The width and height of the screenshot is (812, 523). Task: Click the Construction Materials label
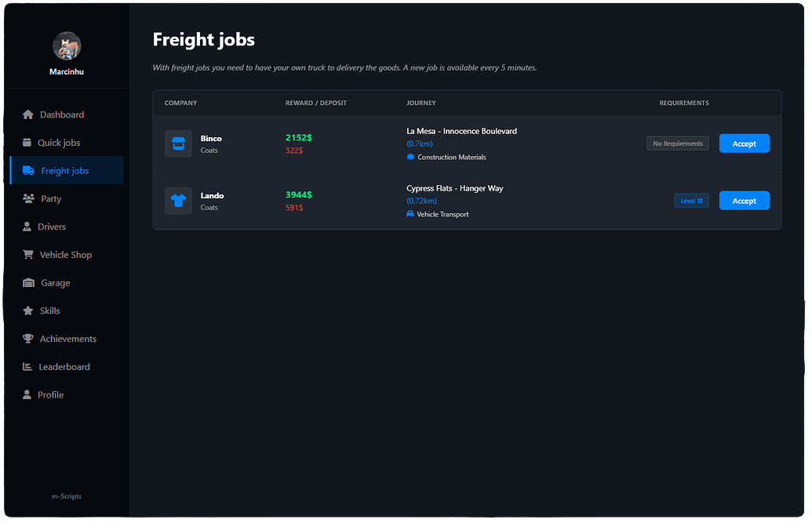click(452, 157)
